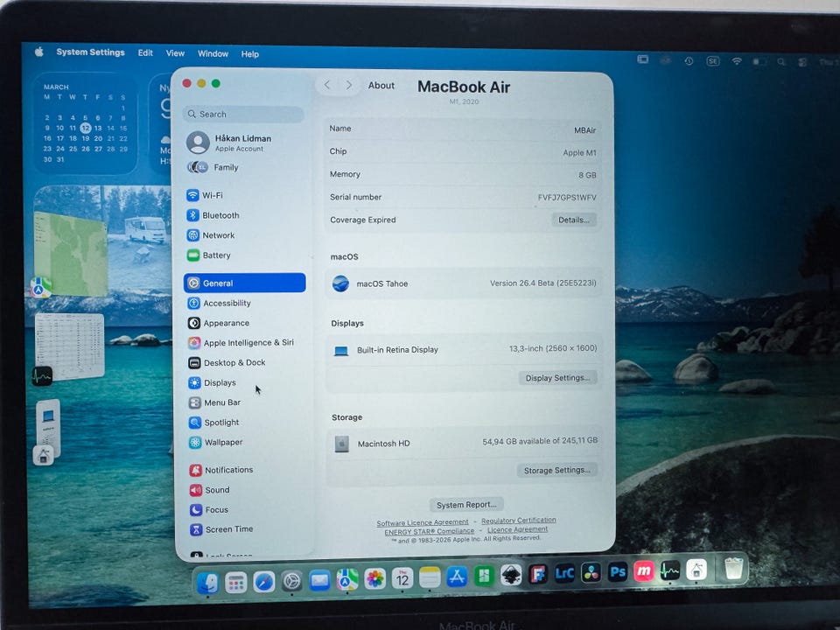Select Desktop & Dock settings

pos(234,363)
